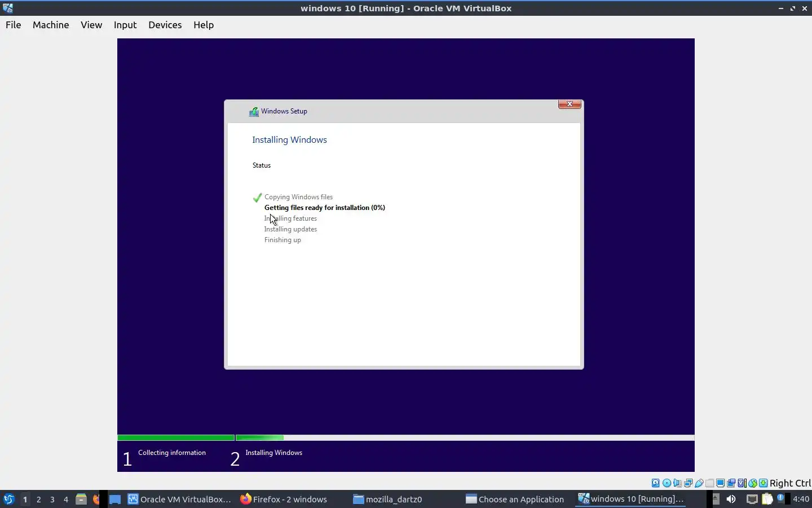The height and width of the screenshot is (508, 812).
Task: Close the VirtualBox VM window
Action: pyautogui.click(x=805, y=8)
